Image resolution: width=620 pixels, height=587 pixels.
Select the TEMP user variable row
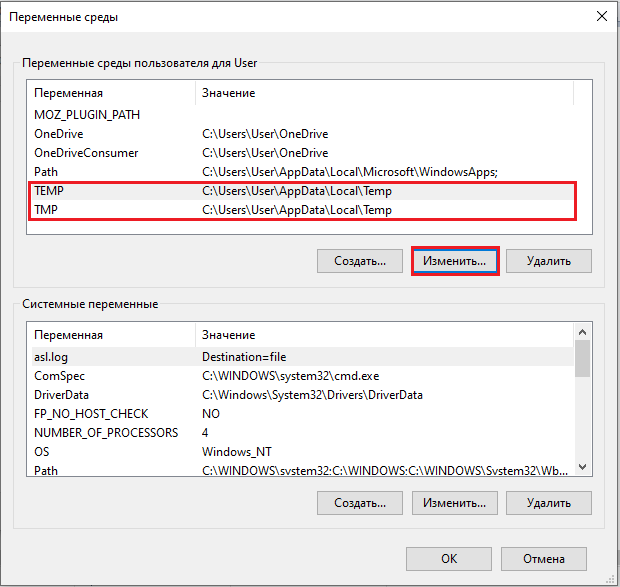[302, 191]
